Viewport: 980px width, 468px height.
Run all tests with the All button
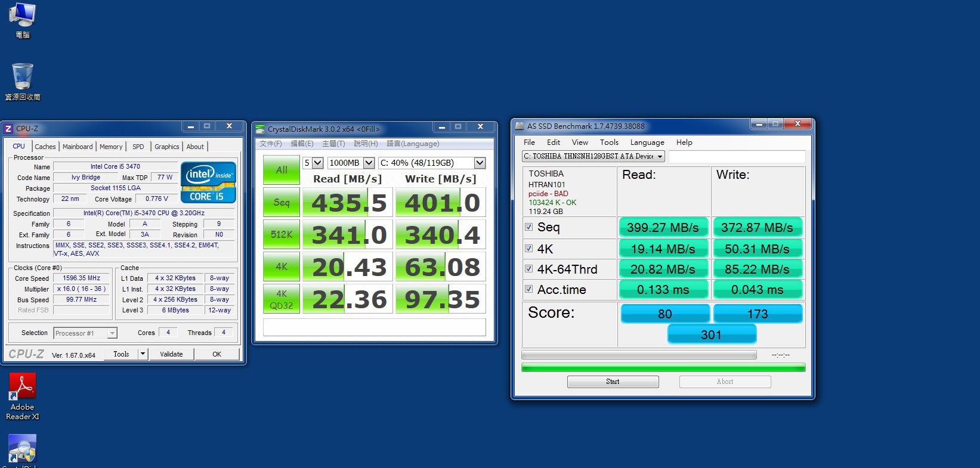[x=282, y=170]
